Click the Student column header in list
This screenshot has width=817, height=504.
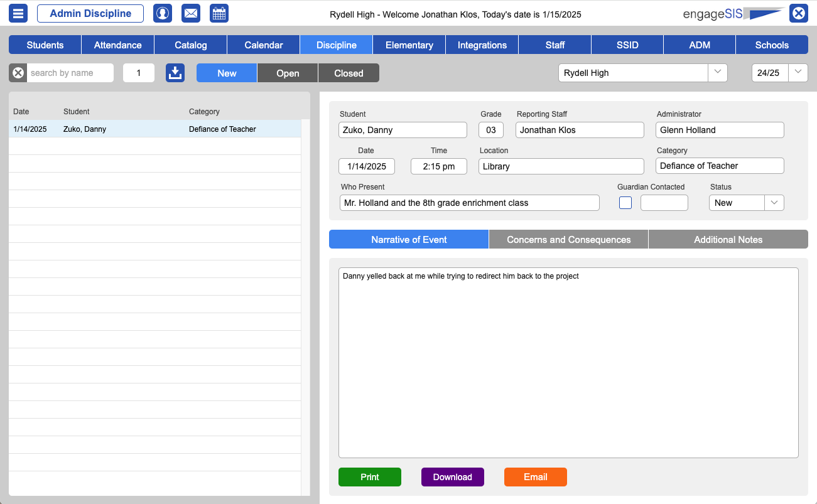[77, 112]
